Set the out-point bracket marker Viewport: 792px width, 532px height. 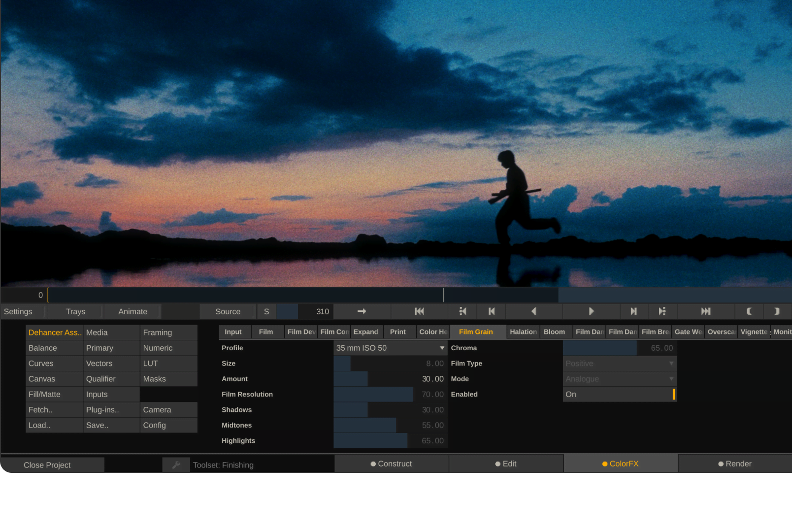(777, 311)
